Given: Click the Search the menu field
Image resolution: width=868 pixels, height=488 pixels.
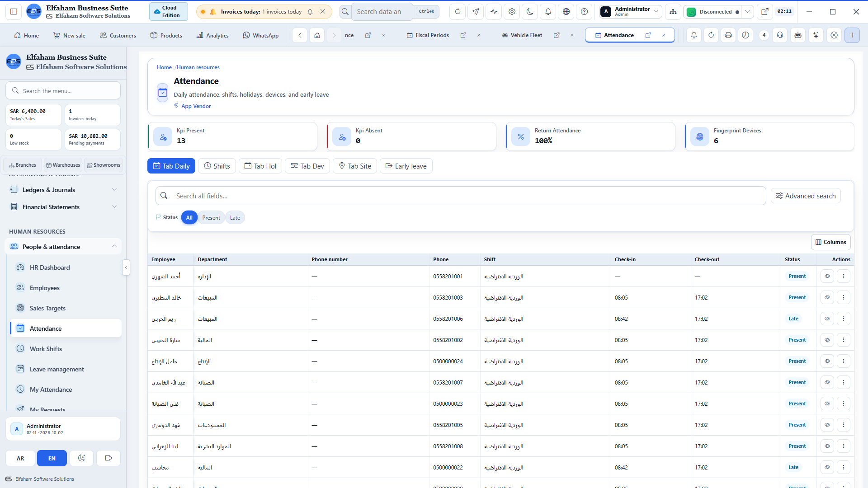Looking at the screenshot, I should pyautogui.click(x=63, y=91).
